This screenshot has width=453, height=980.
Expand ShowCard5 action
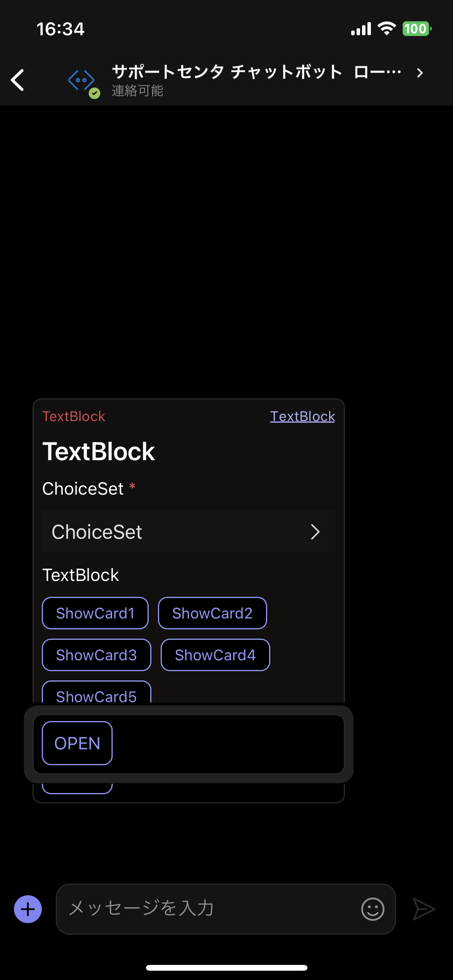point(96,693)
